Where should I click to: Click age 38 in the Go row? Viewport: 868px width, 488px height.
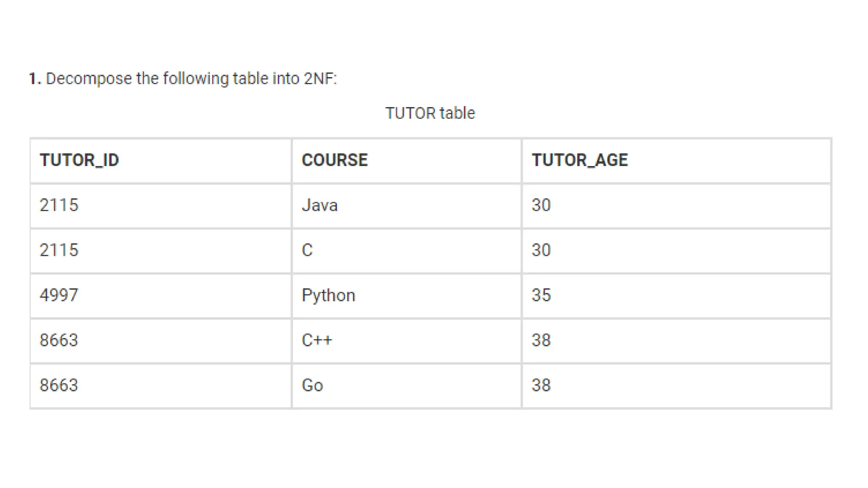[541, 385]
